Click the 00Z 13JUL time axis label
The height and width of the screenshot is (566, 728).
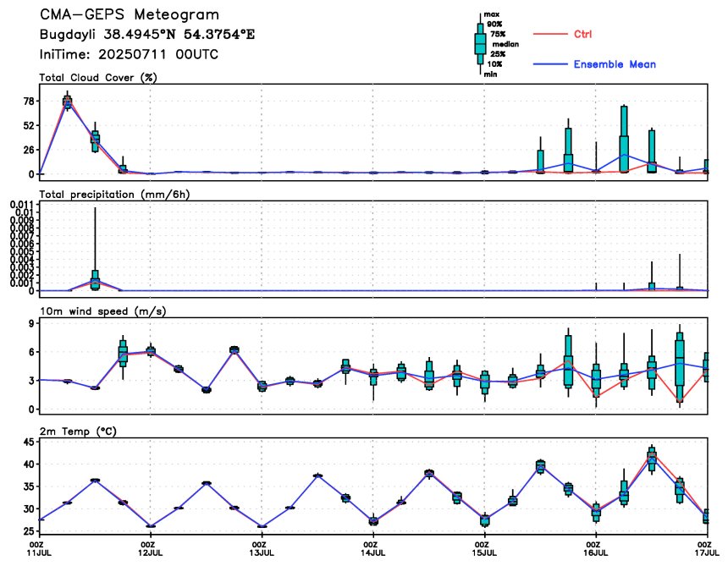coord(262,548)
